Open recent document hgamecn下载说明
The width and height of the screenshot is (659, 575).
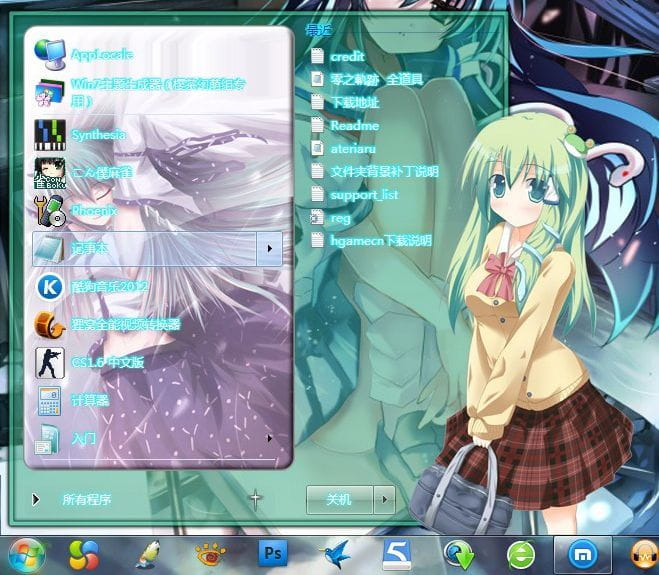pyautogui.click(x=380, y=240)
